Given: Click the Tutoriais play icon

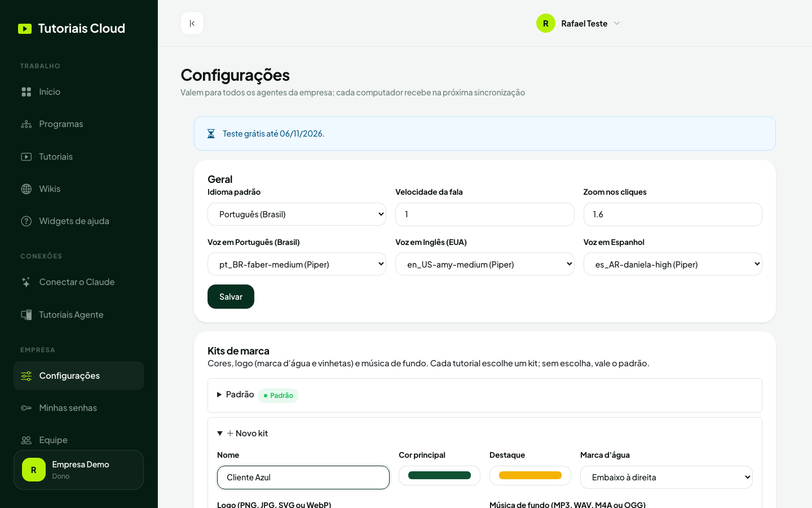Looking at the screenshot, I should point(27,157).
